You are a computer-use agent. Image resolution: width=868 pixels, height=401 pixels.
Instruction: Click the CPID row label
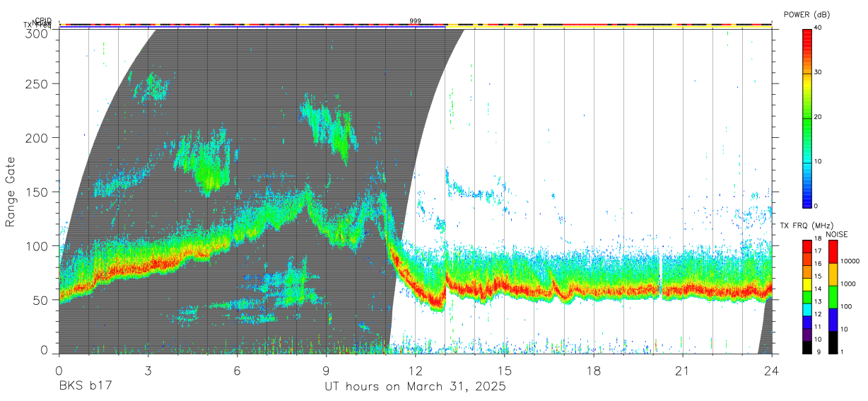(x=42, y=21)
